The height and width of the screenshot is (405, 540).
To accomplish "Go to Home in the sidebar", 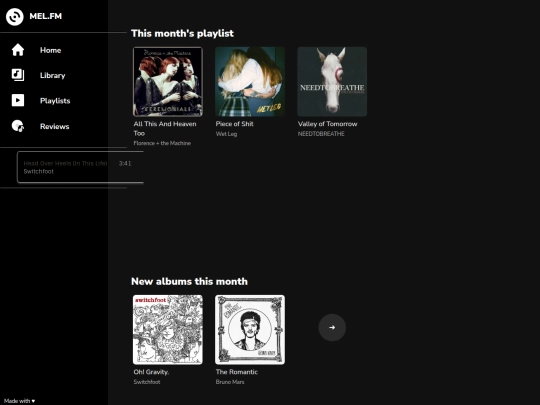I will (x=50, y=50).
